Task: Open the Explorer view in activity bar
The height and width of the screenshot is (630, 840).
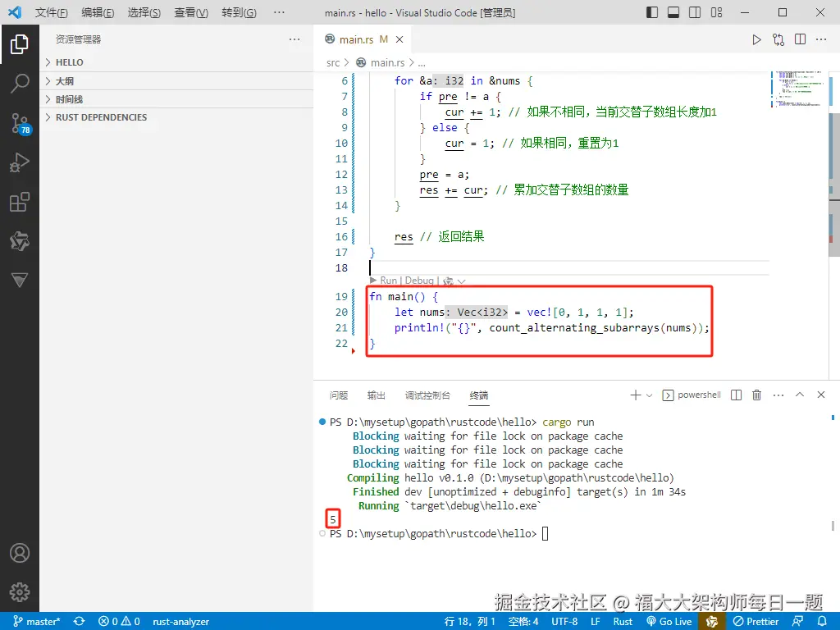Action: pos(20,44)
